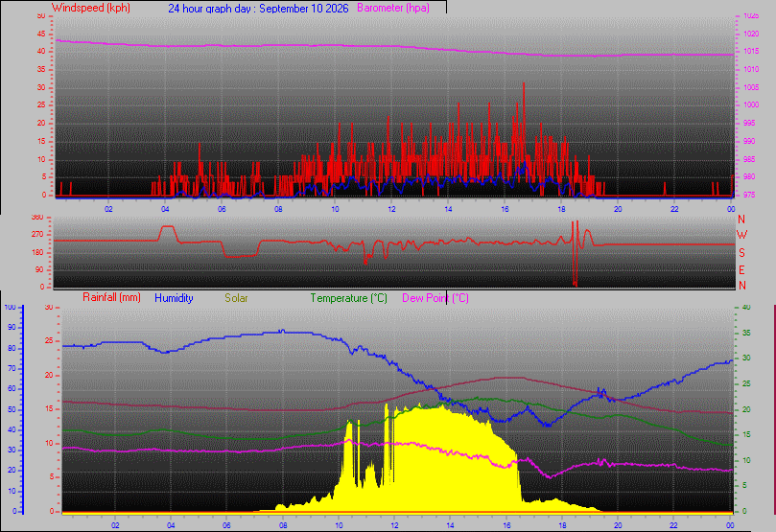Click the 1010 barometer axis value
The image size is (776, 532).
751,69
